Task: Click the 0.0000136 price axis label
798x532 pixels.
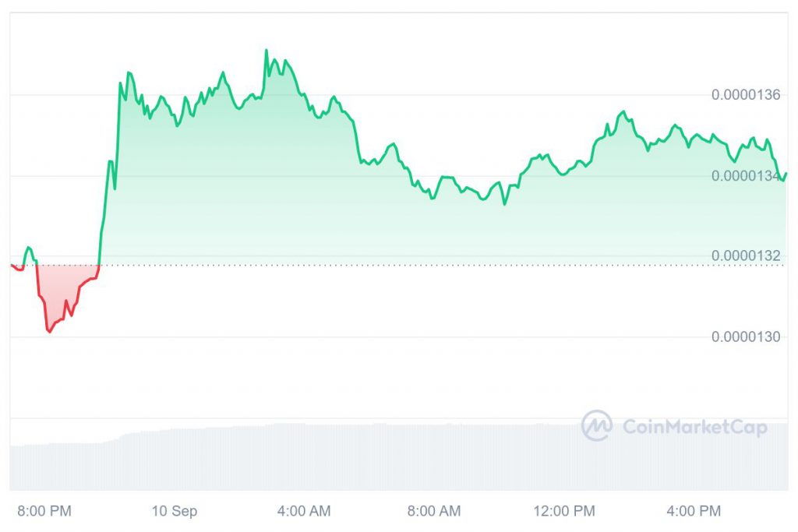Action: pyautogui.click(x=746, y=95)
